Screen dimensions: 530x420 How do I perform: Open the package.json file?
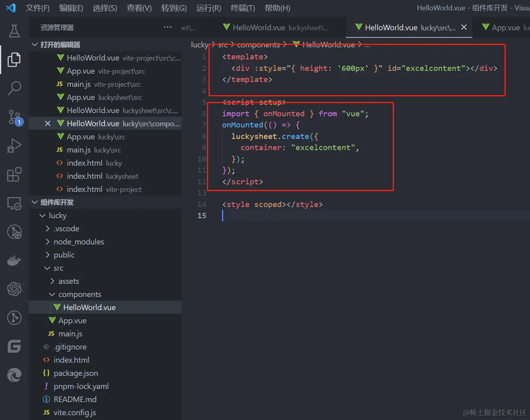(x=105, y=373)
